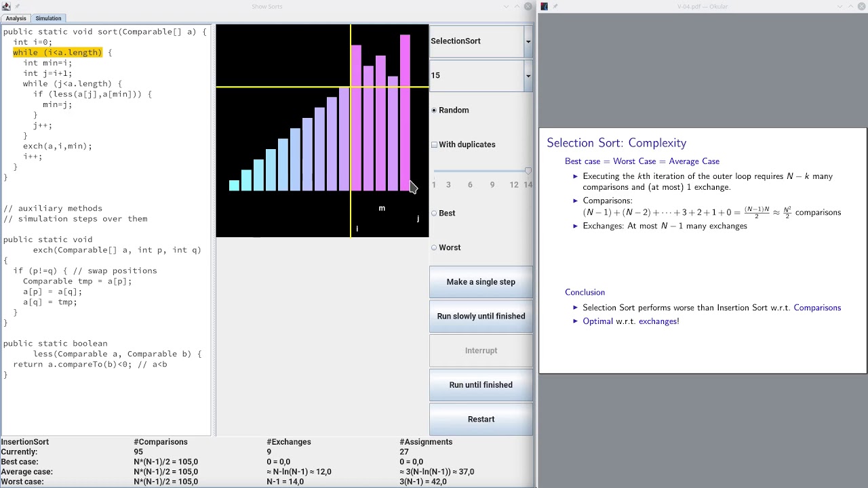
Task: Switch to the Analysis tab
Action: pos(16,18)
